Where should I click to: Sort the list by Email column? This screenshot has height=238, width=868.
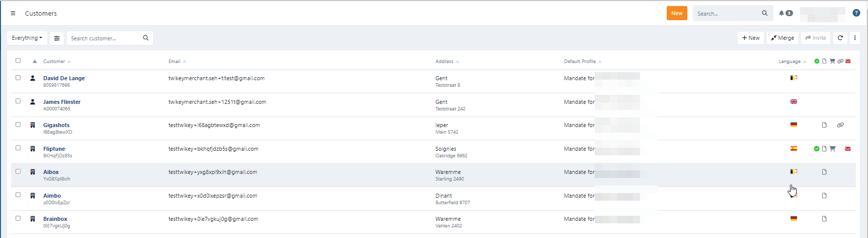point(175,62)
